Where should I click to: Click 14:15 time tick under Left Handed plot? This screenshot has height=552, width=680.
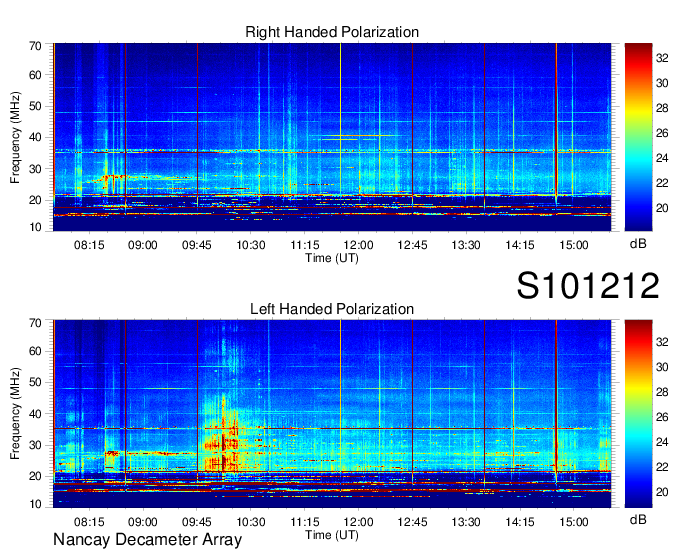coord(520,522)
